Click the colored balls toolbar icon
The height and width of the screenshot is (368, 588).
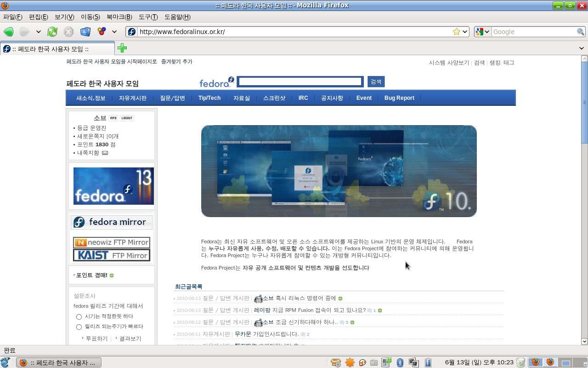pos(102,32)
